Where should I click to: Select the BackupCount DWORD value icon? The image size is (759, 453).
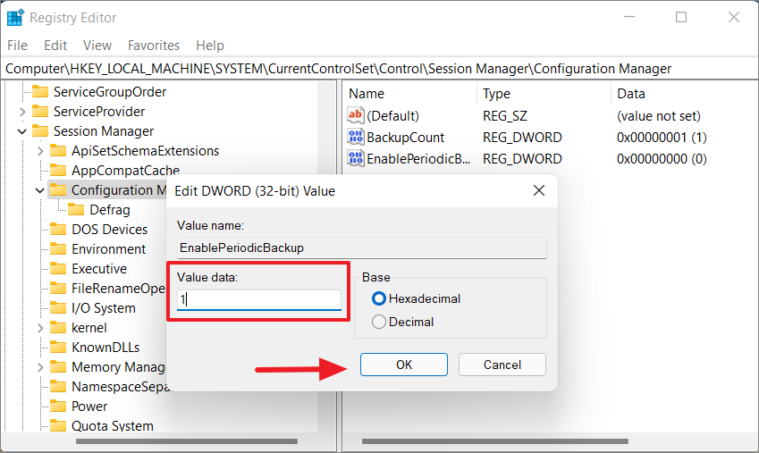click(x=355, y=137)
